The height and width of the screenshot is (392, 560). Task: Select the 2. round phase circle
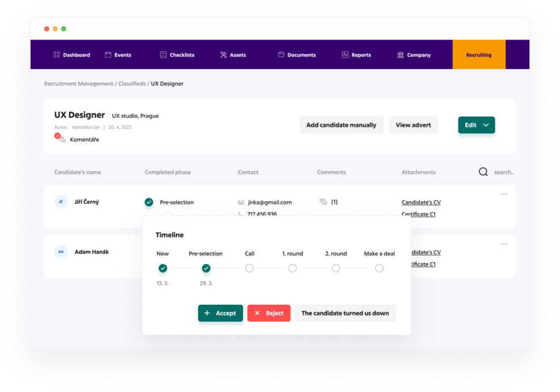336,268
